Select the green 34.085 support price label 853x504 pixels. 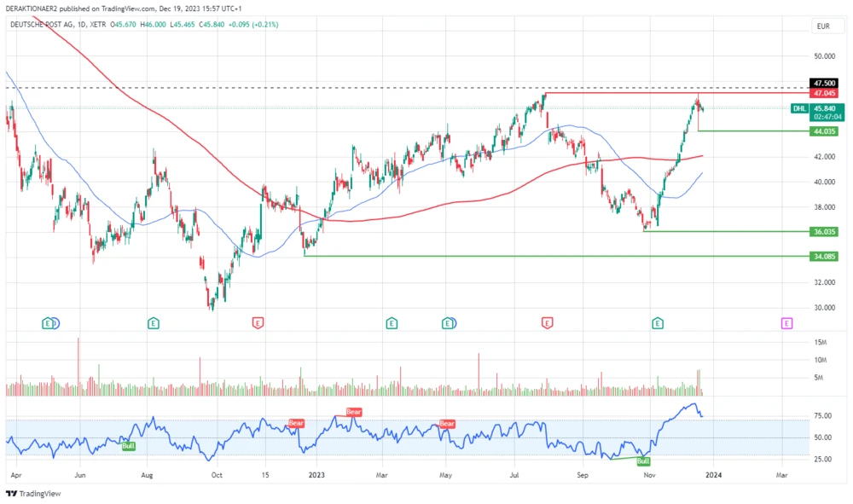(824, 256)
